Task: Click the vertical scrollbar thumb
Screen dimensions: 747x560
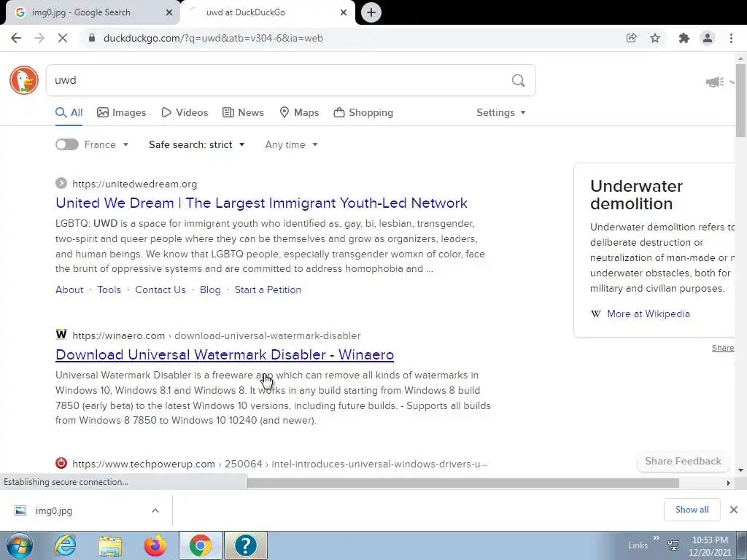Action: [740, 100]
